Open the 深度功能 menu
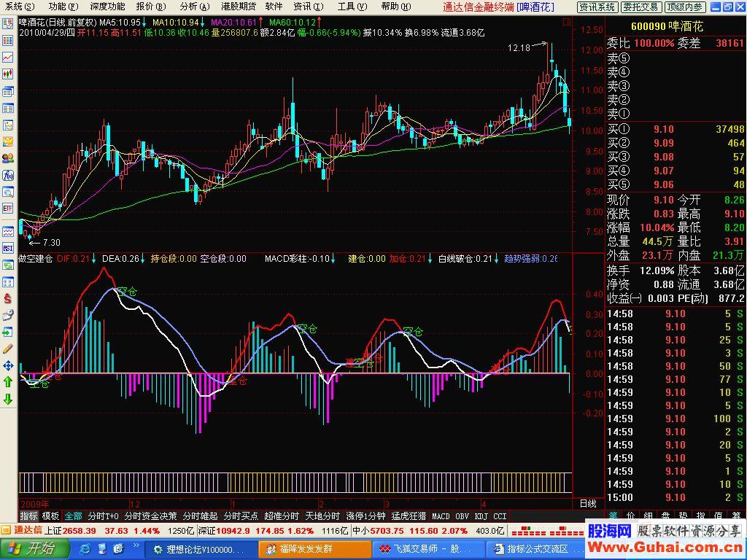Viewport: 747px width, 560px height. pos(108,7)
